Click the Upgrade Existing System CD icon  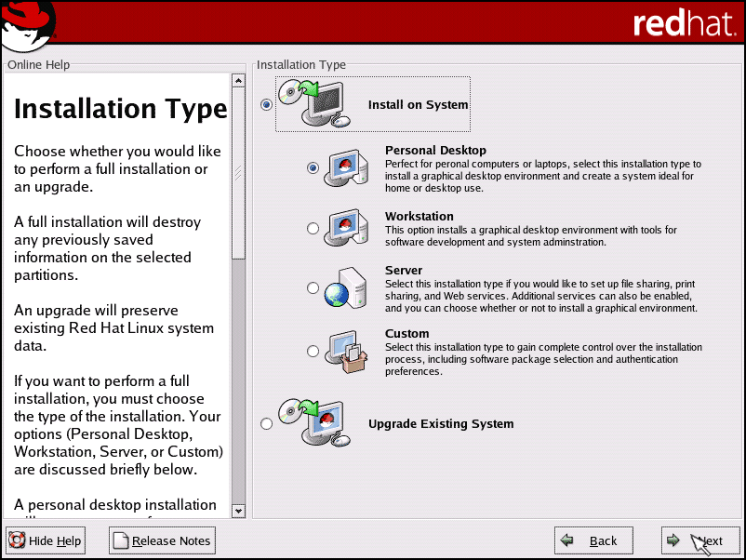click(314, 422)
